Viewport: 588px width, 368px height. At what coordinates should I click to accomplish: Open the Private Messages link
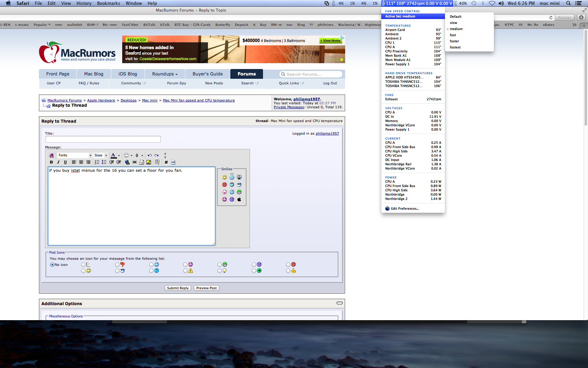coord(289,107)
